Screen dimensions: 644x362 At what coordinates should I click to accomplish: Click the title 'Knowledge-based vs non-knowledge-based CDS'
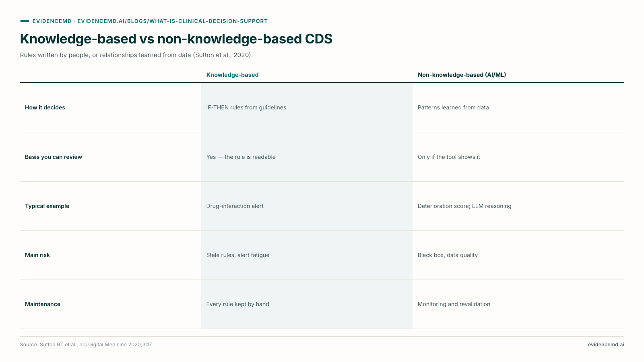pos(176,39)
